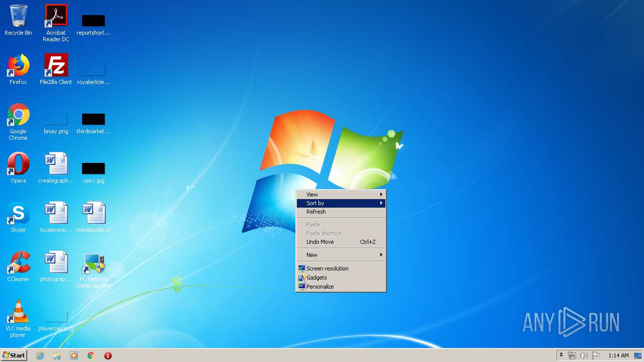Open the volume speaker tray icon
The image size is (644, 362).
coord(584,355)
